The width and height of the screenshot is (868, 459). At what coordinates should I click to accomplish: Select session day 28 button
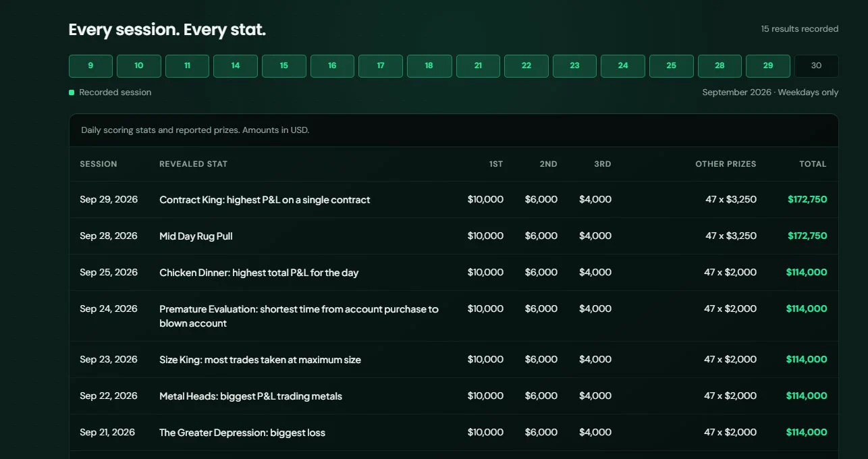click(720, 66)
